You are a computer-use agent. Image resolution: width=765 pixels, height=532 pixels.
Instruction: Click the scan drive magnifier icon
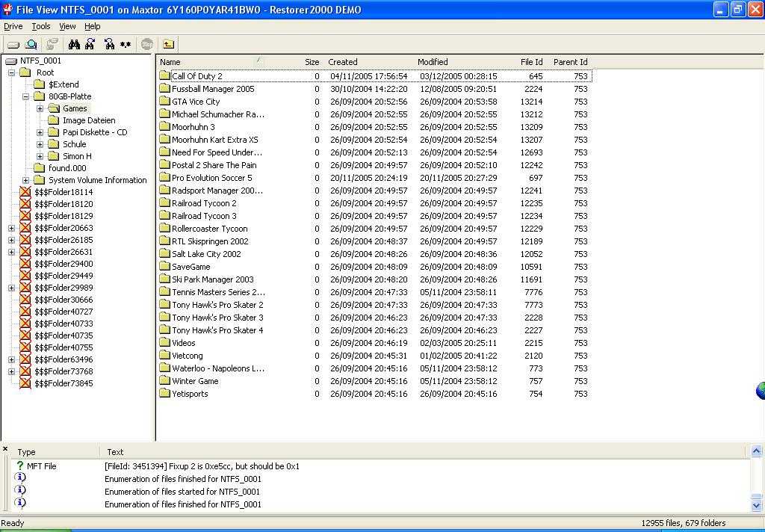31,45
